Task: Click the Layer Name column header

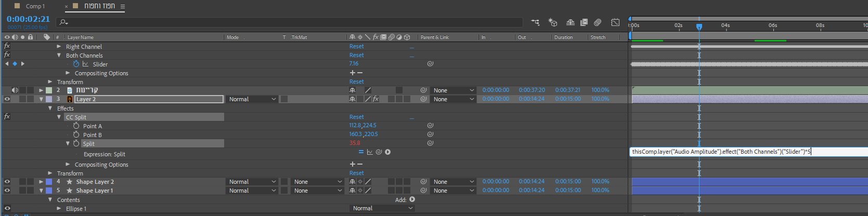Action: click(x=81, y=37)
